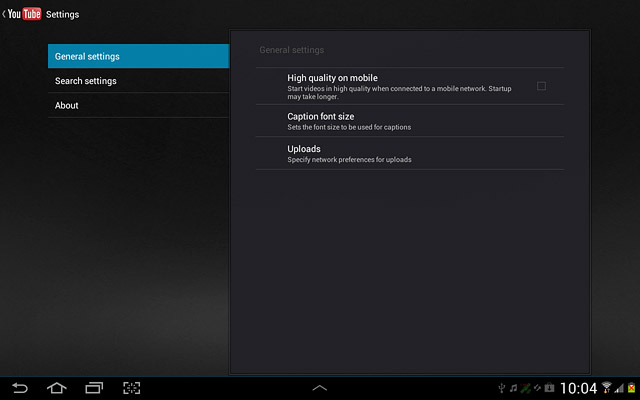Screen dimensions: 640x400
Task: Click 'Sets the font size to be used for captions'
Action: tap(349, 127)
